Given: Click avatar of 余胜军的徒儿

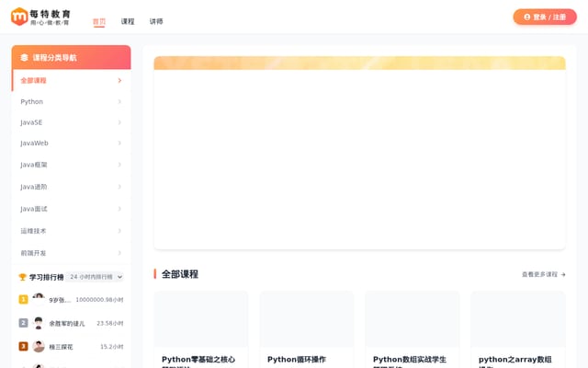Looking at the screenshot, I should pyautogui.click(x=39, y=323).
